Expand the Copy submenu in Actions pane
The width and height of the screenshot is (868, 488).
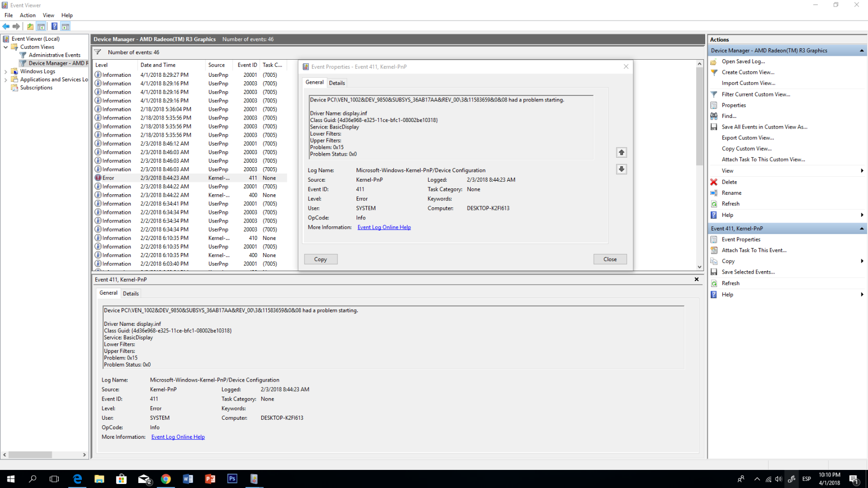[x=862, y=261]
